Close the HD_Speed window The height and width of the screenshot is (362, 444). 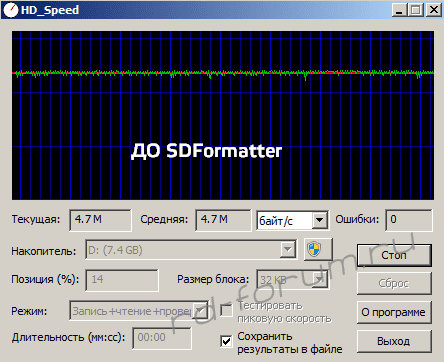click(434, 10)
